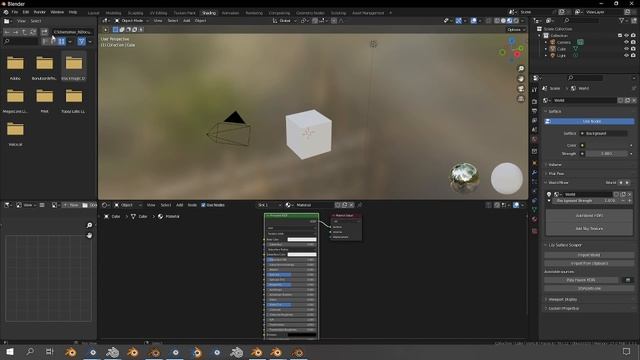Switch to rendered viewport shading mode
Viewport: 640px width, 360px height.
pos(516,20)
